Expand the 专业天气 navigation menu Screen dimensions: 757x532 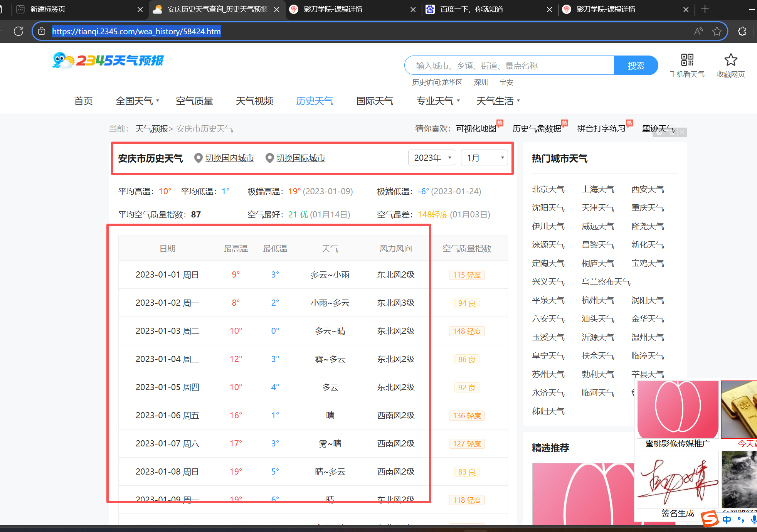pos(438,101)
